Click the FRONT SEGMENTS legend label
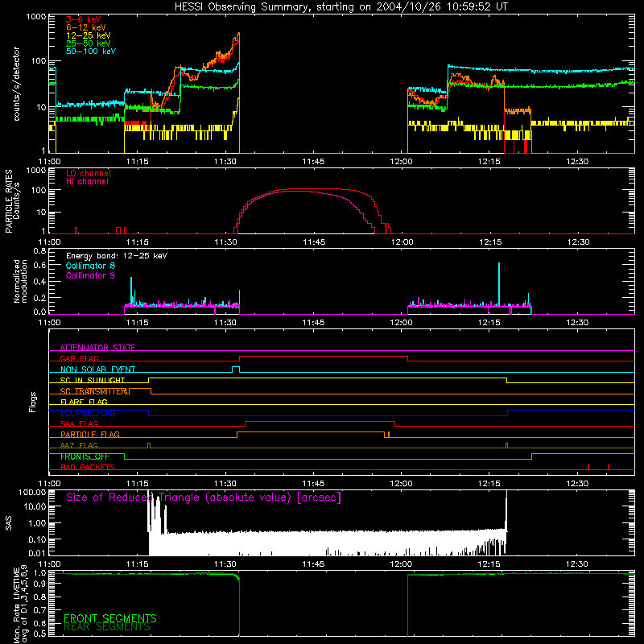Screen dimensions: 644x644 click(x=110, y=618)
